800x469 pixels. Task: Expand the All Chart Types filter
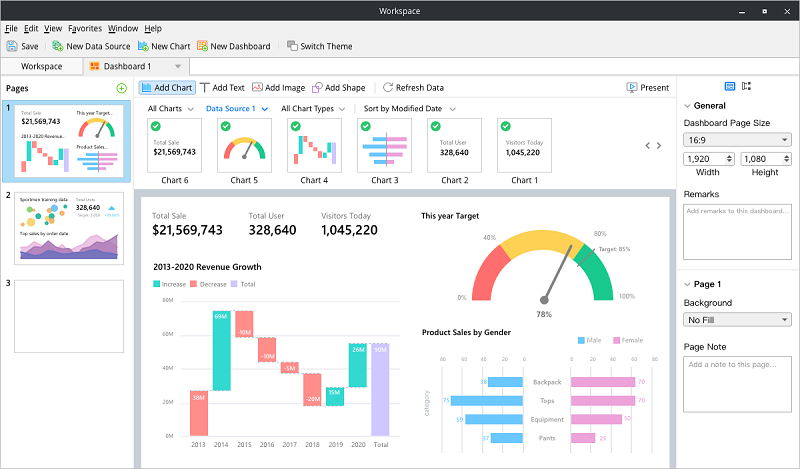(314, 108)
